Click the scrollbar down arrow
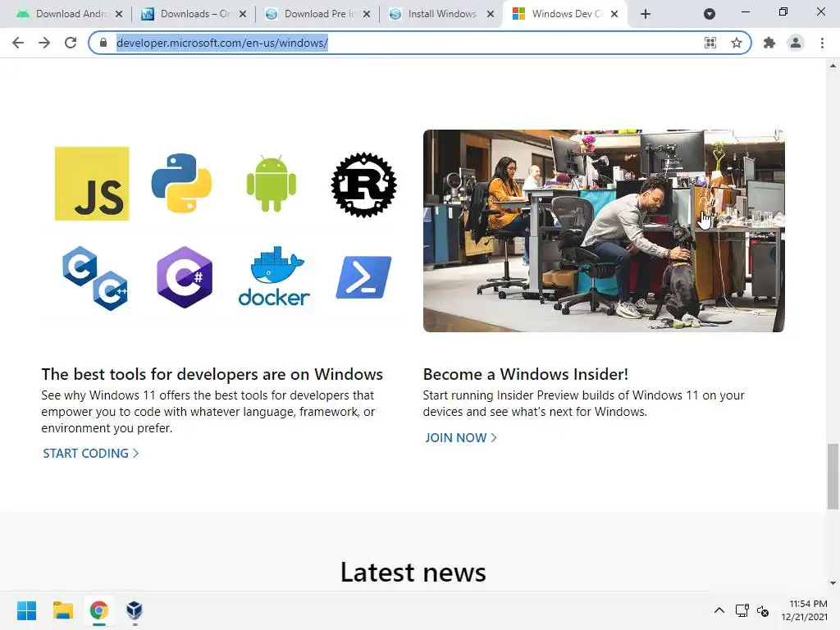This screenshot has width=840, height=630. pyautogui.click(x=833, y=583)
